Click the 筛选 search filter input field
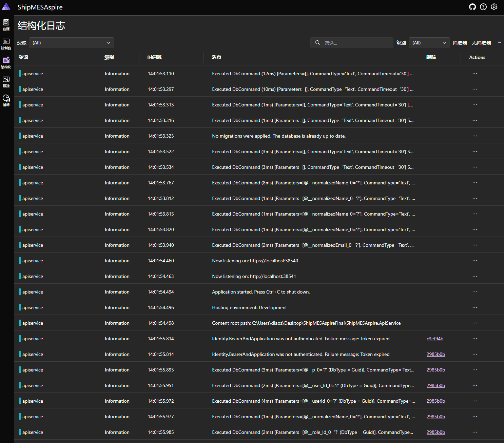This screenshot has width=504, height=443. pos(356,43)
